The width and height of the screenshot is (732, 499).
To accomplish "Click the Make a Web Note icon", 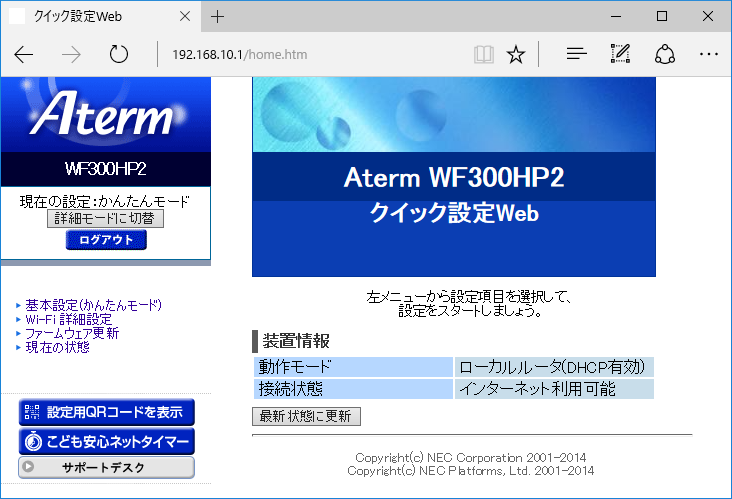I will pos(620,55).
